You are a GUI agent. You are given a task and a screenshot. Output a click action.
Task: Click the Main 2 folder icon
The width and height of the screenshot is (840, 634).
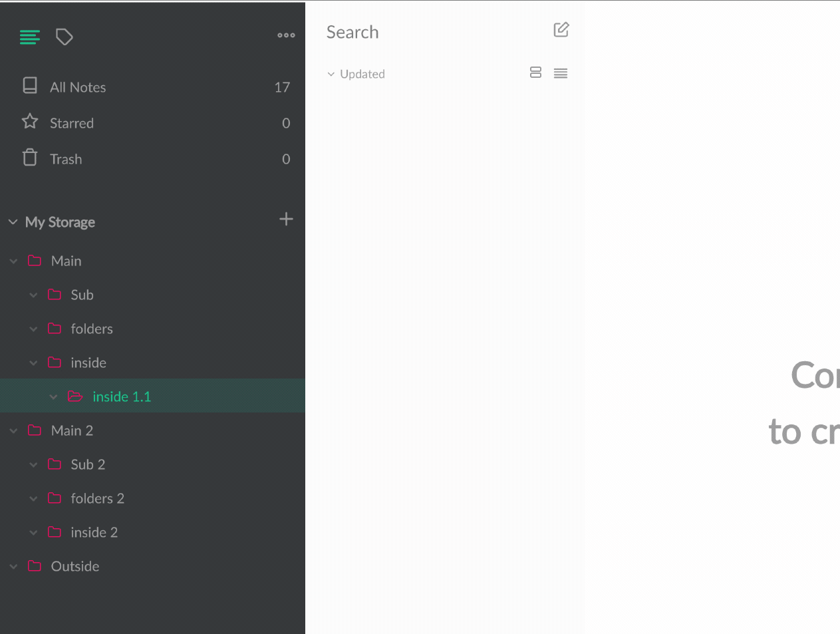[x=35, y=430]
